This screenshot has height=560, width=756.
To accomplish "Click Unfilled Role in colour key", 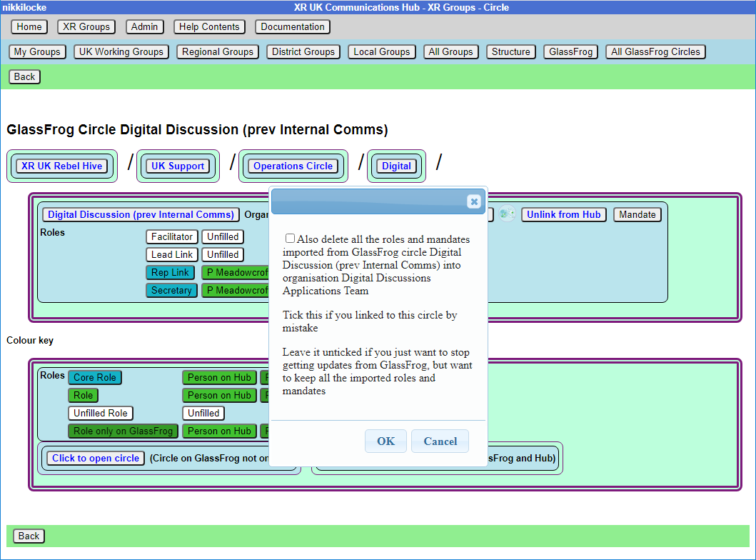I will [101, 414].
